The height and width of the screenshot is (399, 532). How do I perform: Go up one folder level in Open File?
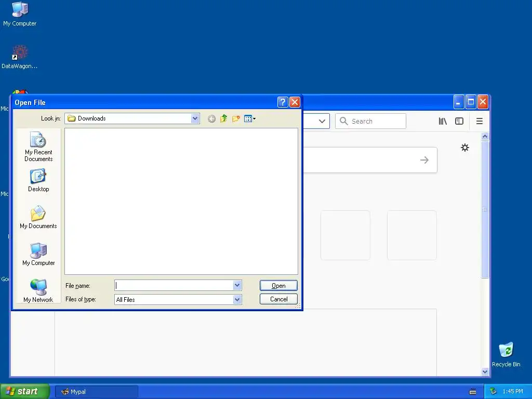pos(223,119)
